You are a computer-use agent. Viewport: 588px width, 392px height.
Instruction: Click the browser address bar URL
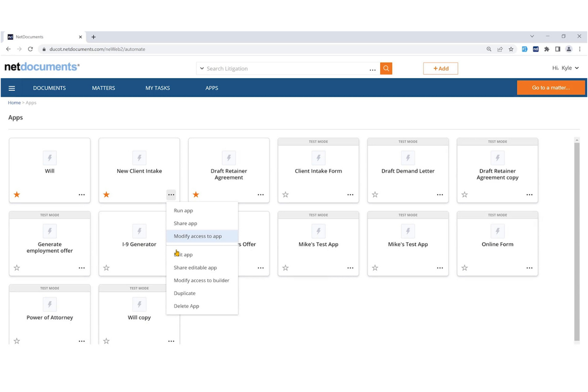tap(97, 49)
